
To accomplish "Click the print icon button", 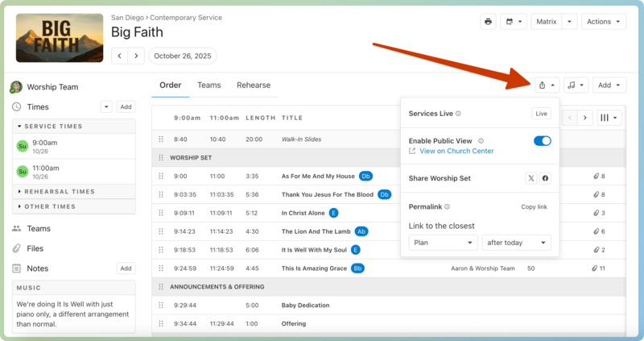I will coord(488,22).
